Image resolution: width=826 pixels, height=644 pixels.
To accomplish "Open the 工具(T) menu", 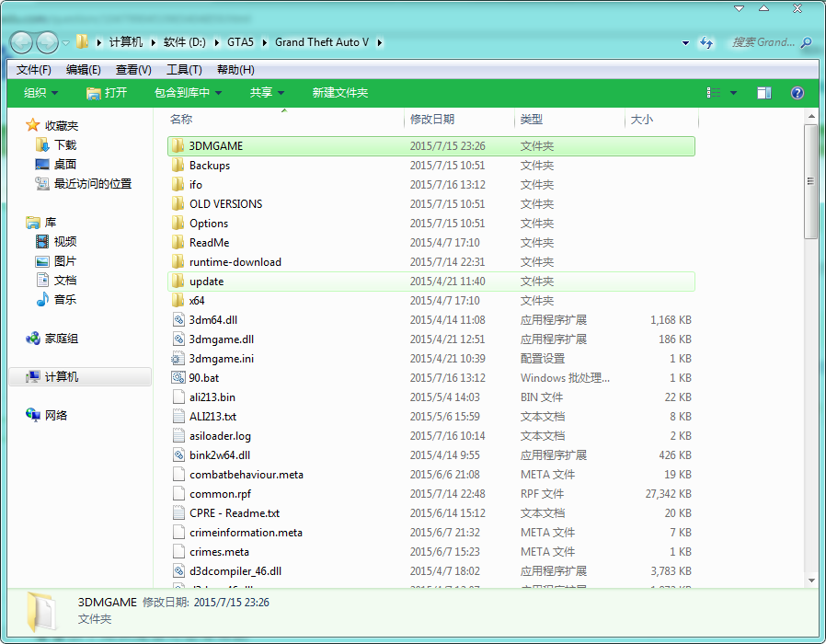I will 184,70.
